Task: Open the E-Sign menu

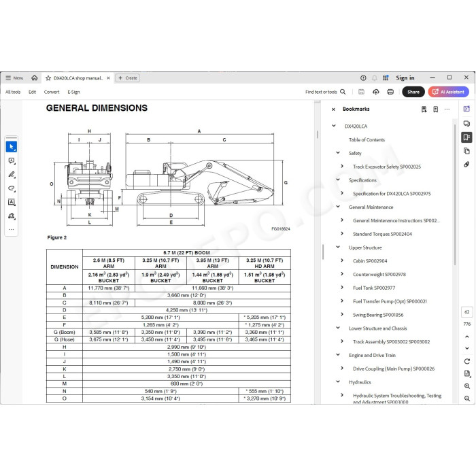Action: click(x=73, y=92)
